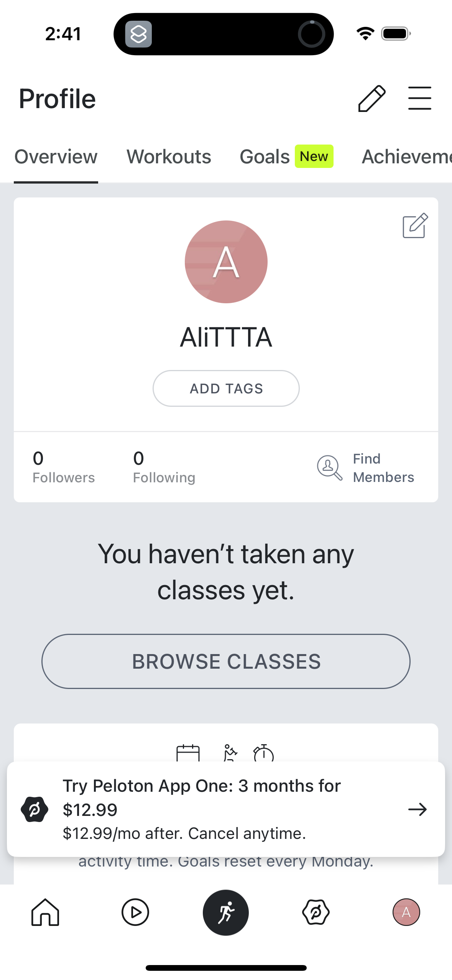The image size is (452, 980).
Task: Open the hamburger menu
Action: (419, 99)
